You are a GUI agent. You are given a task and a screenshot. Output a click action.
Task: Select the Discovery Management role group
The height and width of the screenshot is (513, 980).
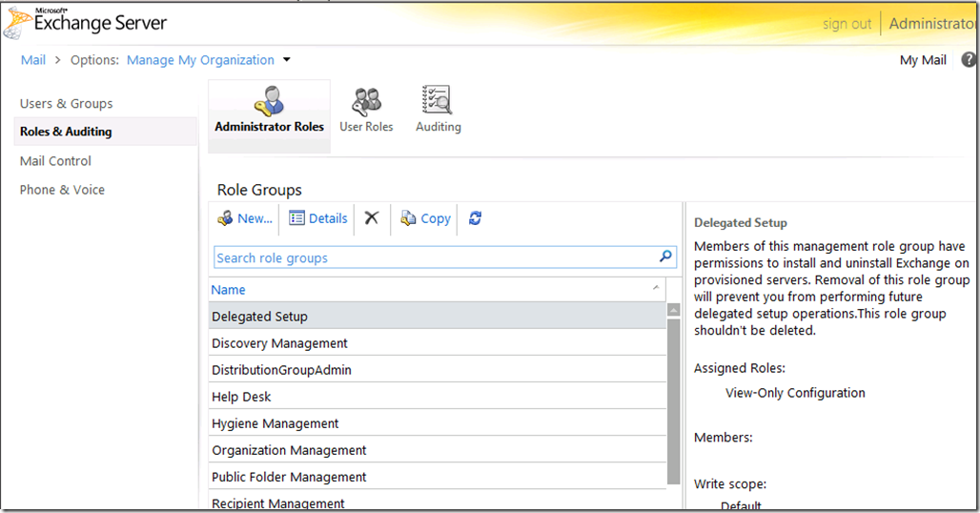pyautogui.click(x=438, y=343)
